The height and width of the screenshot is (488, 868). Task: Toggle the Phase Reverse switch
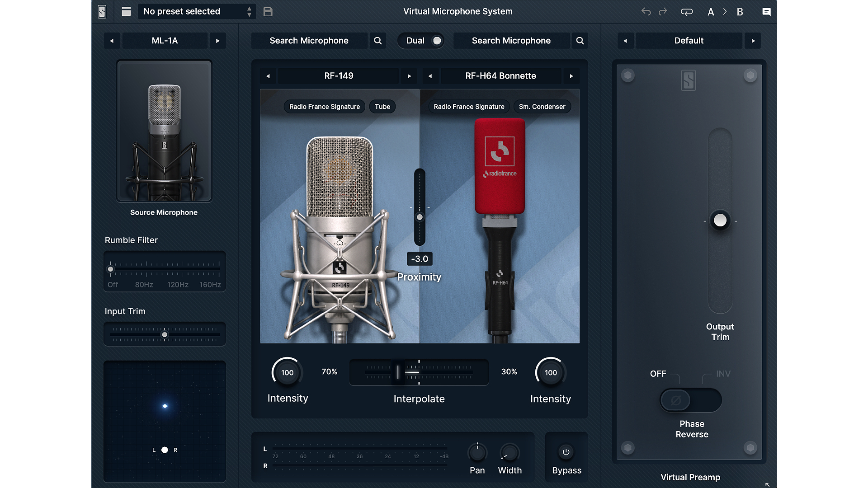pos(690,400)
